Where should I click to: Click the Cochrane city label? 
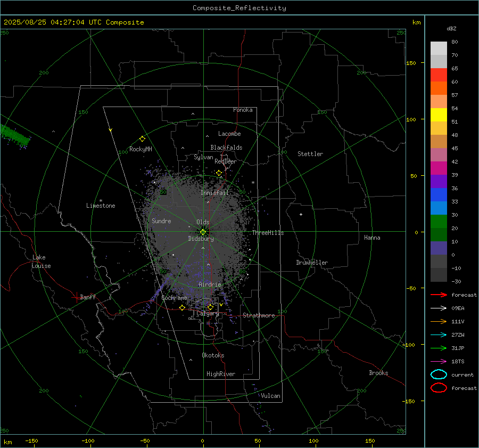pos(174,298)
